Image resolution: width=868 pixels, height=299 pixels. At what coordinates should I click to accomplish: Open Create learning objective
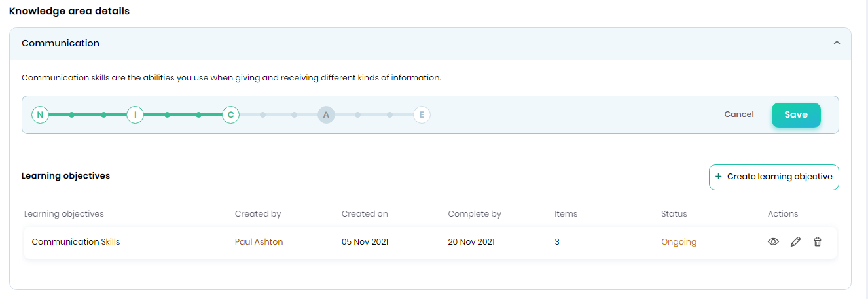[x=774, y=177]
